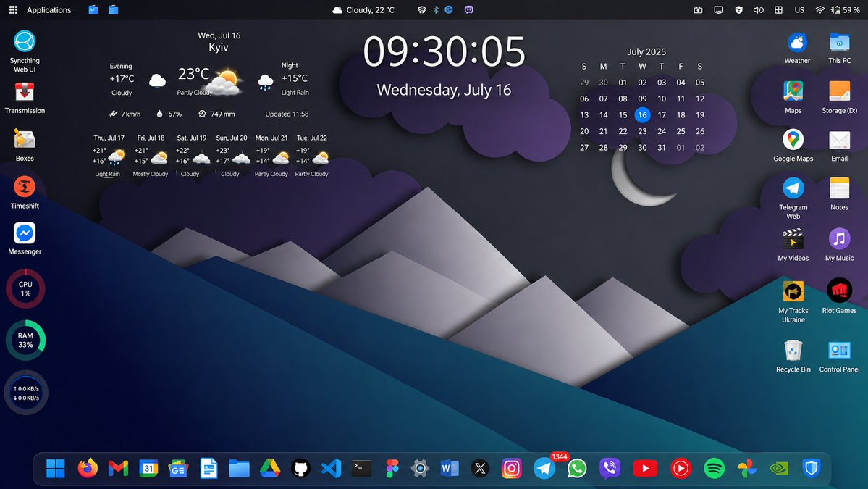Open Google News in the dock
The image size is (868, 489).
pos(178,469)
